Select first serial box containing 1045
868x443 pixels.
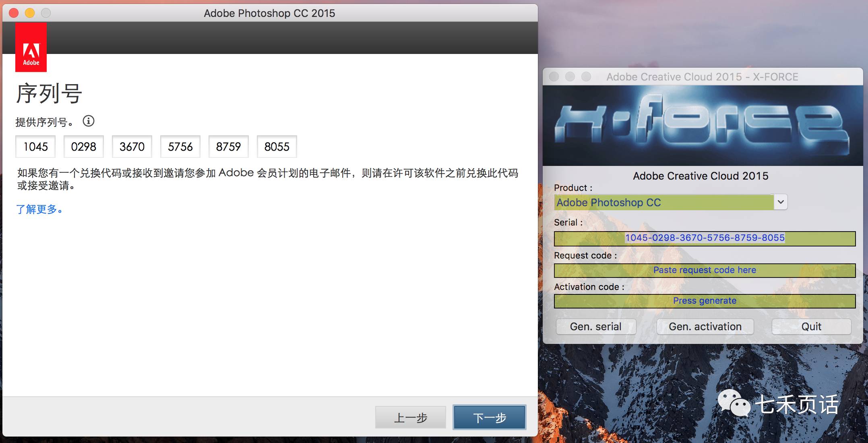coord(35,147)
